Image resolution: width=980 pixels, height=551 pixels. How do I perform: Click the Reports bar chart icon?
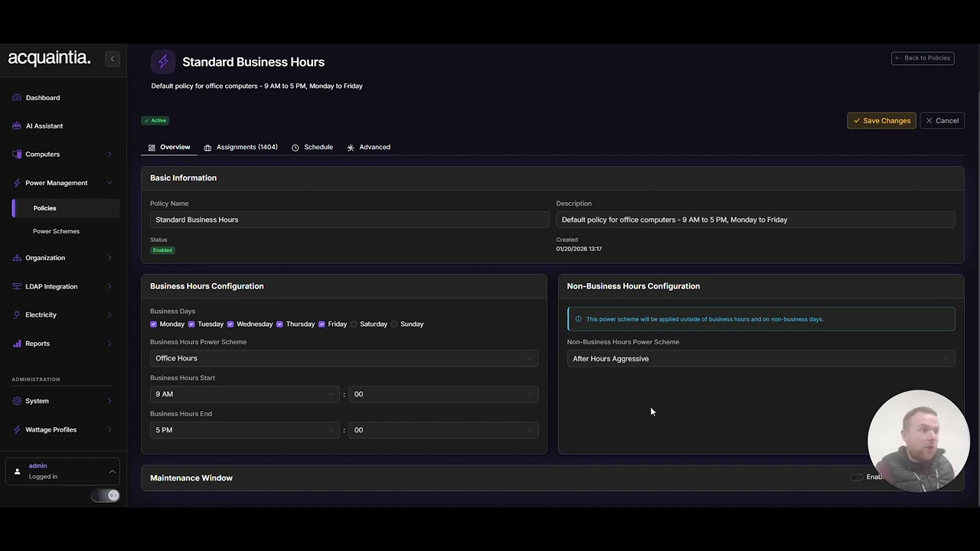click(17, 344)
